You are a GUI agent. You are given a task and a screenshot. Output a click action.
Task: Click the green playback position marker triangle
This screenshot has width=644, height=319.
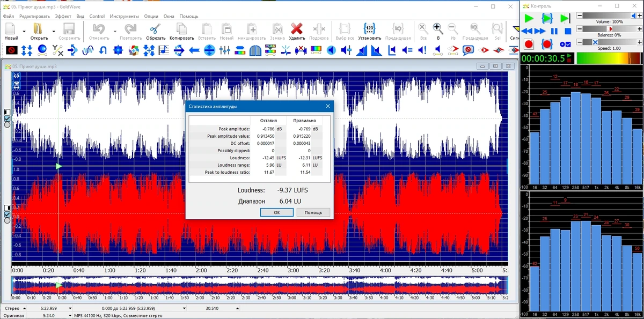click(58, 166)
